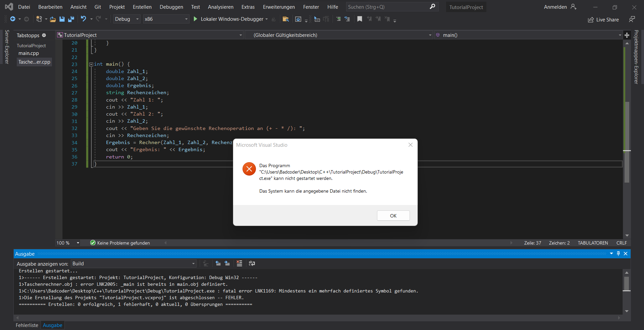Switch to the Fehlerliste tab
644x330 pixels.
point(27,325)
